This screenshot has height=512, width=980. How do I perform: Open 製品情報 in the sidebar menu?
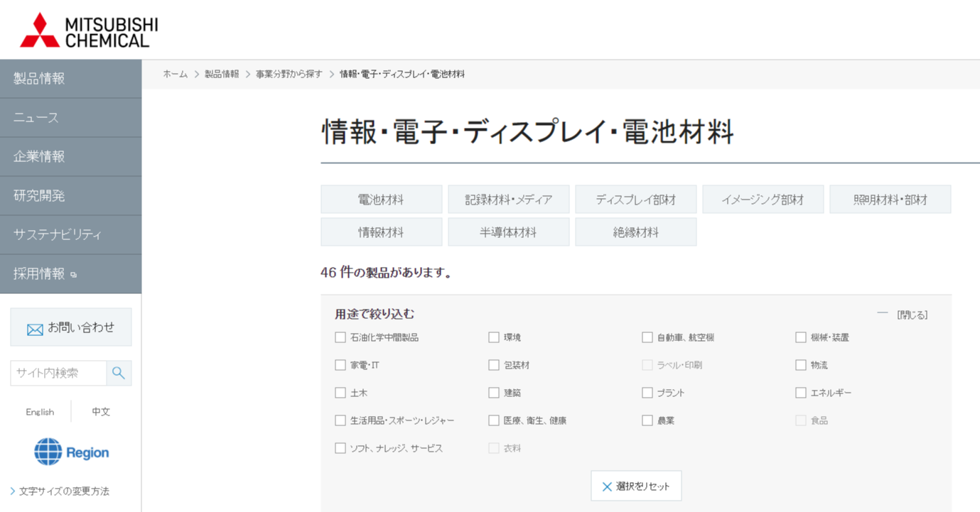point(70,79)
